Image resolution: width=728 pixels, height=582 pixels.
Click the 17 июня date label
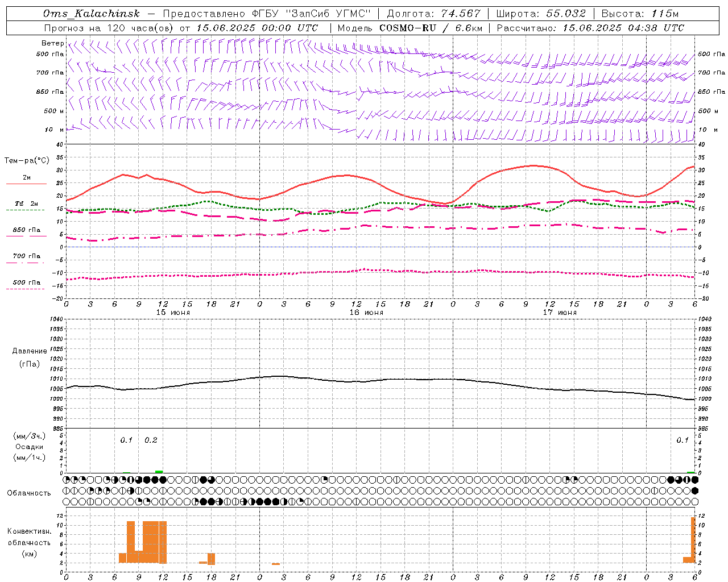560,313
